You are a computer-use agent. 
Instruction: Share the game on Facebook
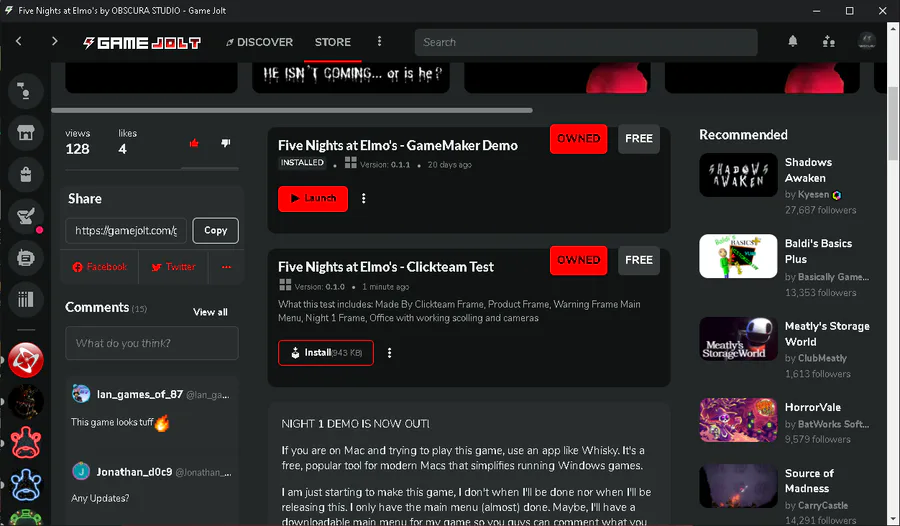[x=99, y=267]
